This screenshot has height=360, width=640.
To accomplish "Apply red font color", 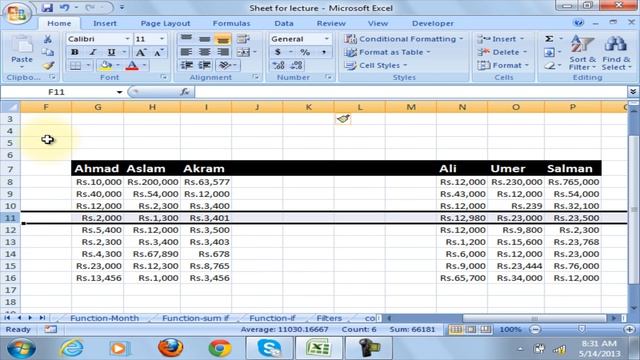I will [x=132, y=65].
